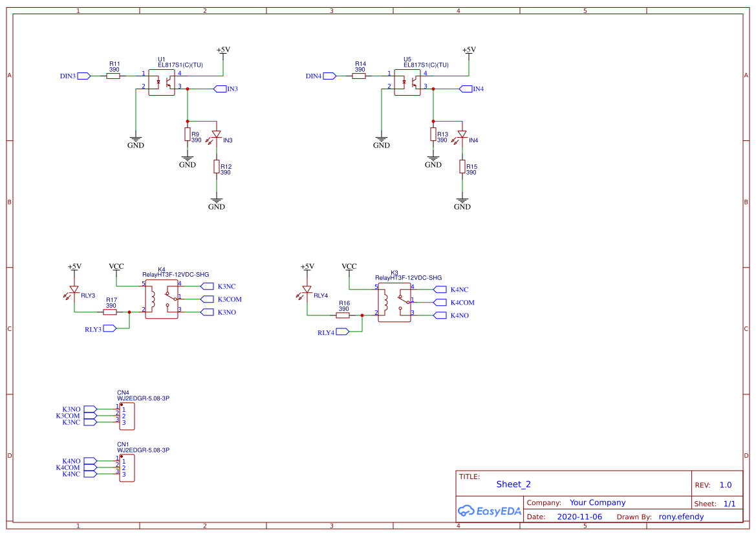The width and height of the screenshot is (756, 536).
Task: Select resistor R11 near DIN3
Action: [114, 75]
